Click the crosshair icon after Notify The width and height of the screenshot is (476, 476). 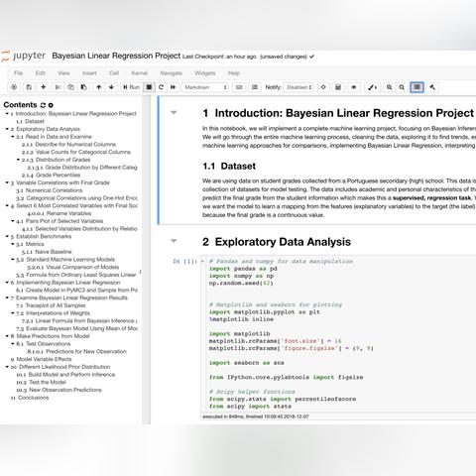click(323, 87)
